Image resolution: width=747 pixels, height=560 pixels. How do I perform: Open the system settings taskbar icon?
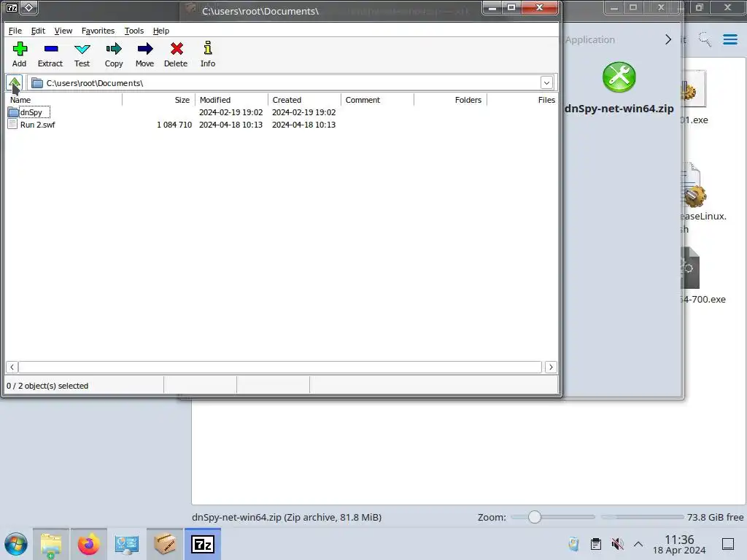(x=127, y=544)
